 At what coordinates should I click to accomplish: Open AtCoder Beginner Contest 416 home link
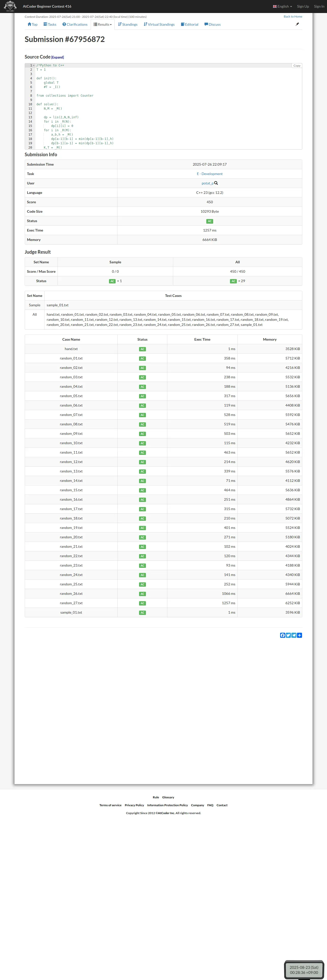pyautogui.click(x=47, y=6)
